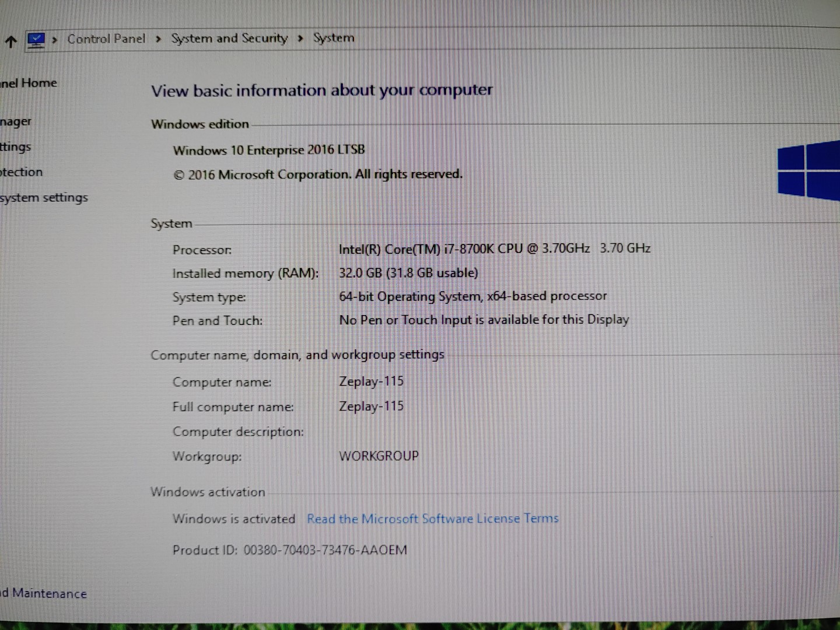Open Remote settings in left sidebar

(x=16, y=147)
